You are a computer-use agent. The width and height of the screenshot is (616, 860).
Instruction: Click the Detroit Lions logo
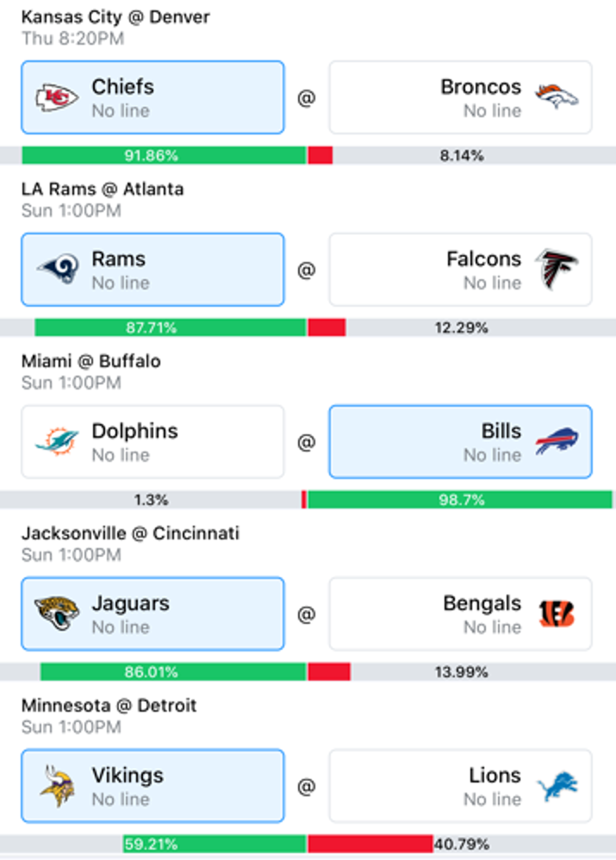tap(557, 787)
